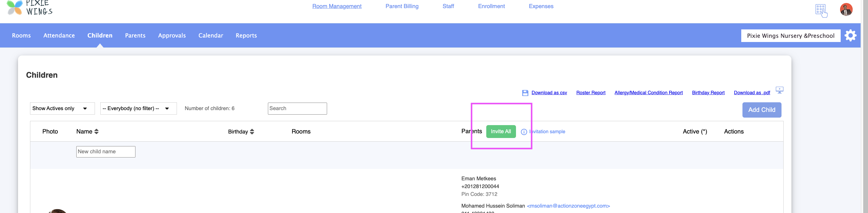The height and width of the screenshot is (213, 868).
Task: Click the New child name field
Action: [106, 152]
